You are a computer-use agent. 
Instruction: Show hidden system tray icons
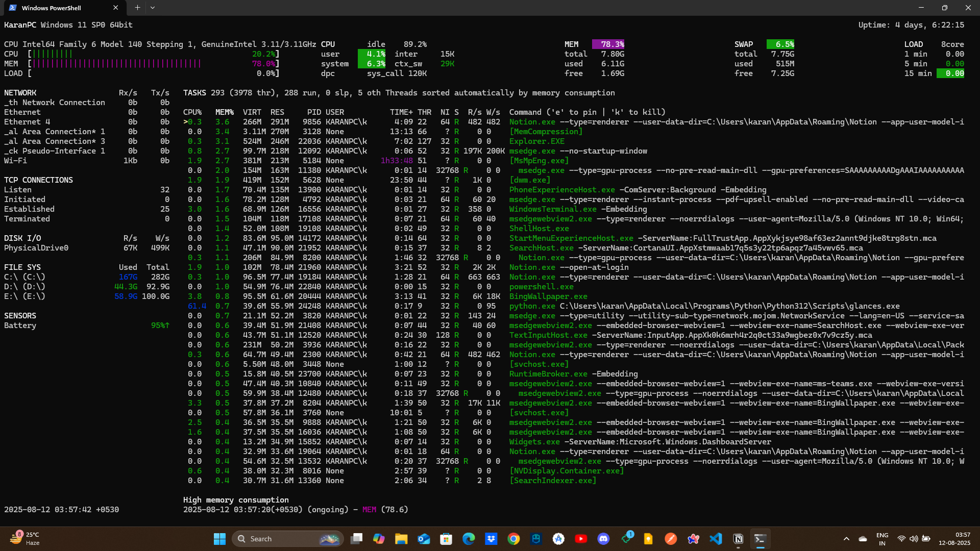point(846,539)
